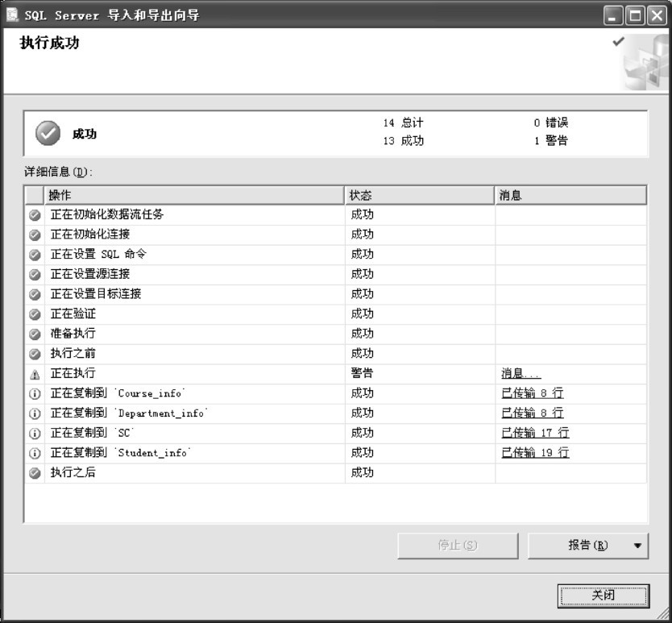Select the 正在设置源连接 row text
Screen dimensions: 672x623
90,273
